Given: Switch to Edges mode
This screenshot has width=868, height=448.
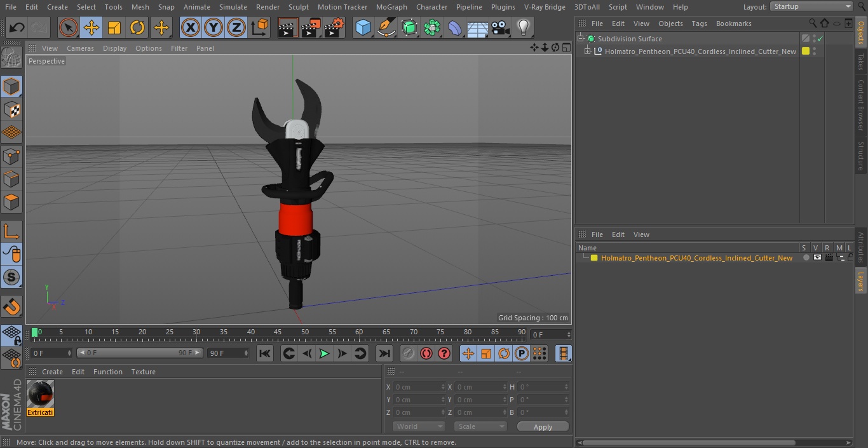Looking at the screenshot, I should coord(11,179).
